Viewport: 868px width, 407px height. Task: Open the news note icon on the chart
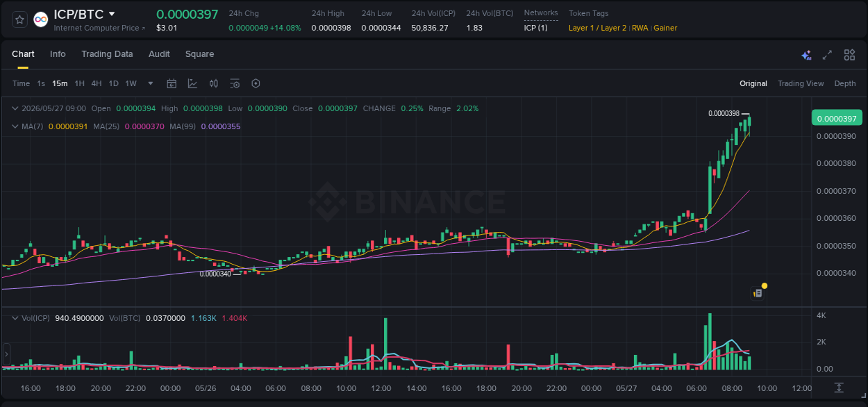point(758,293)
